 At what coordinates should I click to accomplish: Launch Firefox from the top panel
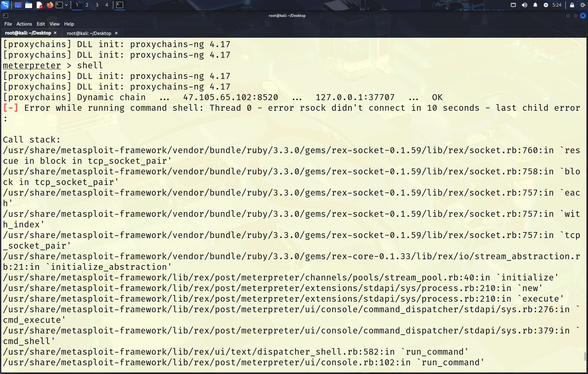click(x=50, y=5)
